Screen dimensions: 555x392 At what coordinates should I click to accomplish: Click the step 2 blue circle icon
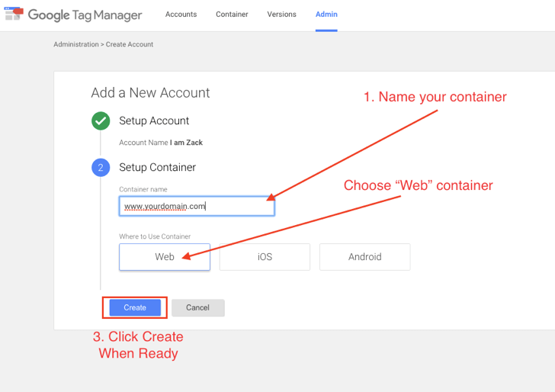tap(101, 168)
